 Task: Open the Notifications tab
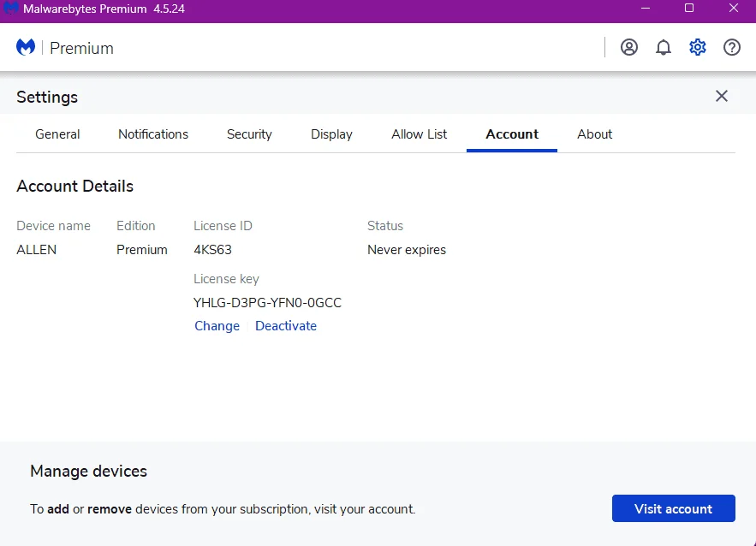[x=153, y=134]
